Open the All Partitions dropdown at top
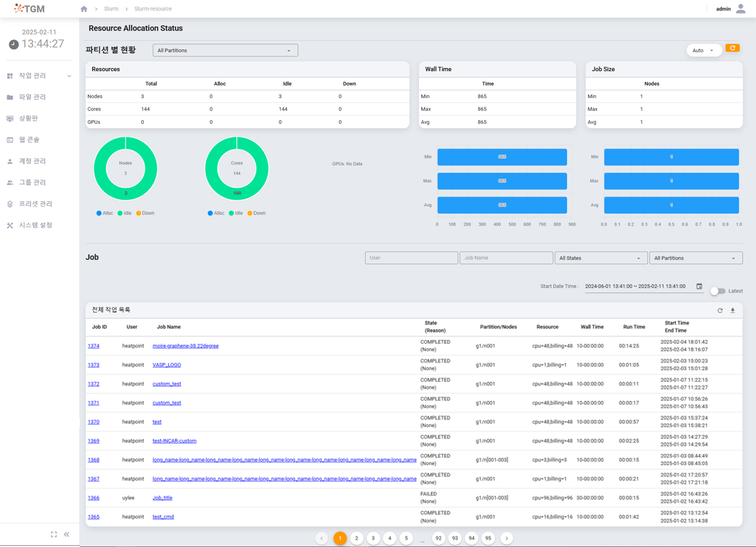Screen dimensions: 756x547 point(225,50)
